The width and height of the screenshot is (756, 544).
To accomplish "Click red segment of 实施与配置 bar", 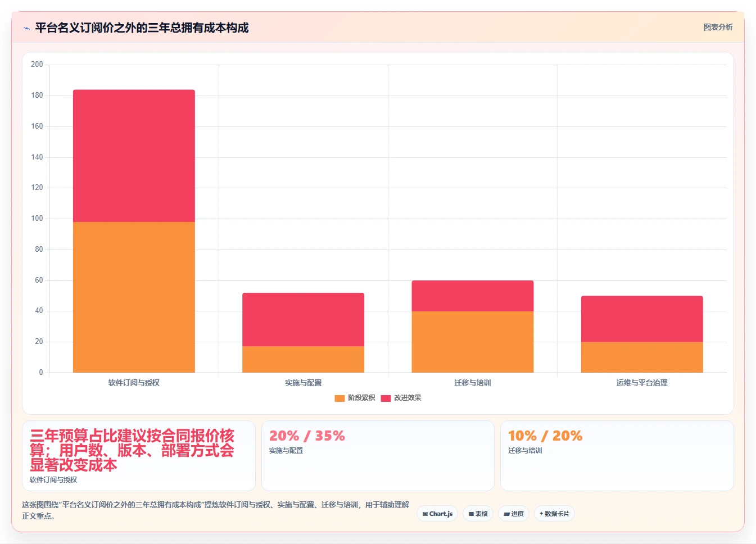I will (303, 319).
